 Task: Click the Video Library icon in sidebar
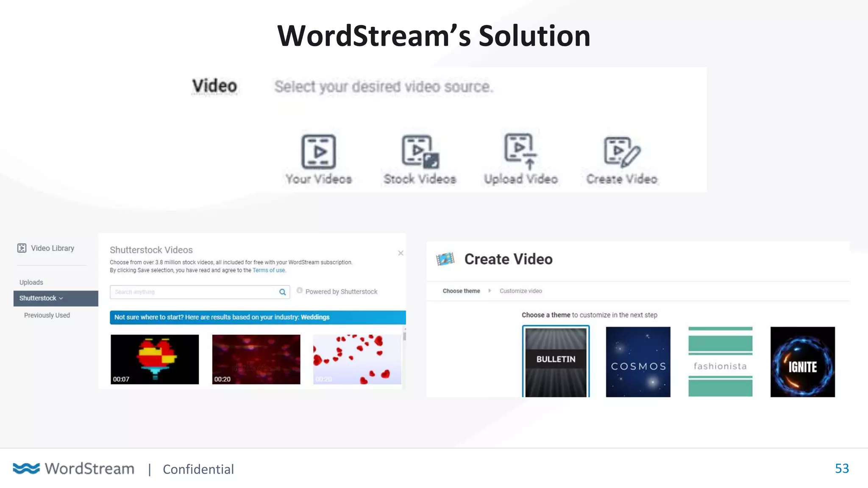click(x=22, y=248)
